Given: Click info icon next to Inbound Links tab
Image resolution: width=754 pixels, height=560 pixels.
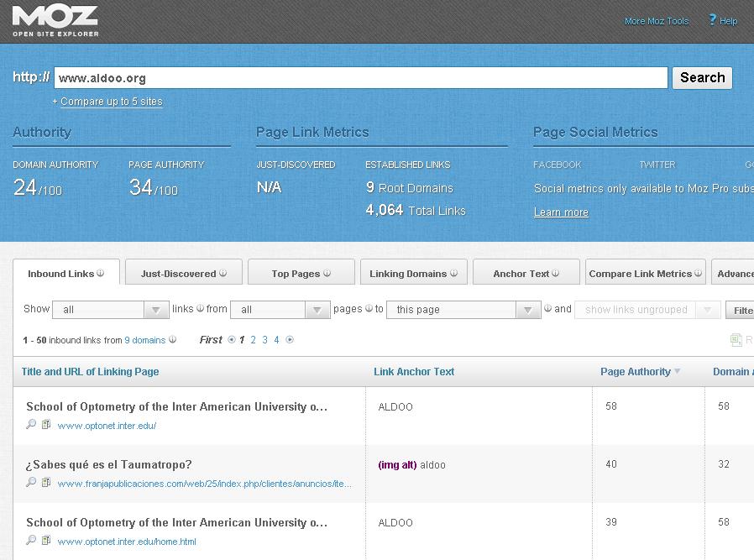Looking at the screenshot, I should point(101,273).
